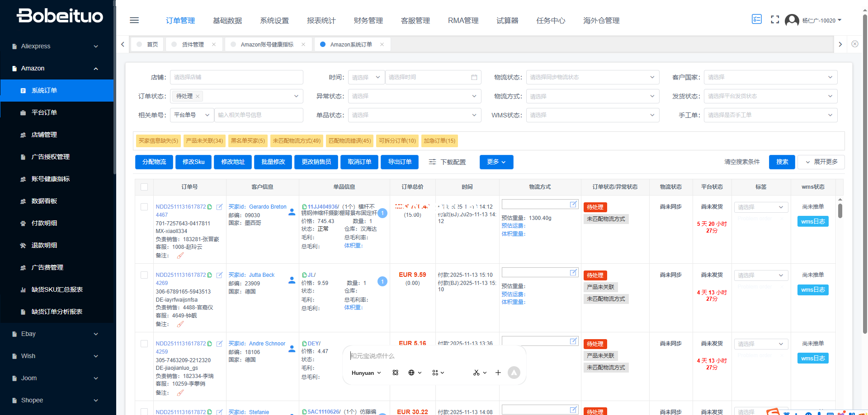The width and height of the screenshot is (868, 415).
Task: Click calendar icon in time field
Action: click(474, 77)
